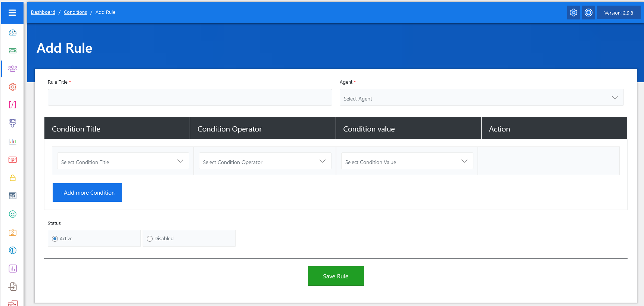Click the green smiley face icon
Viewport: 644px width, 306px height.
12,214
